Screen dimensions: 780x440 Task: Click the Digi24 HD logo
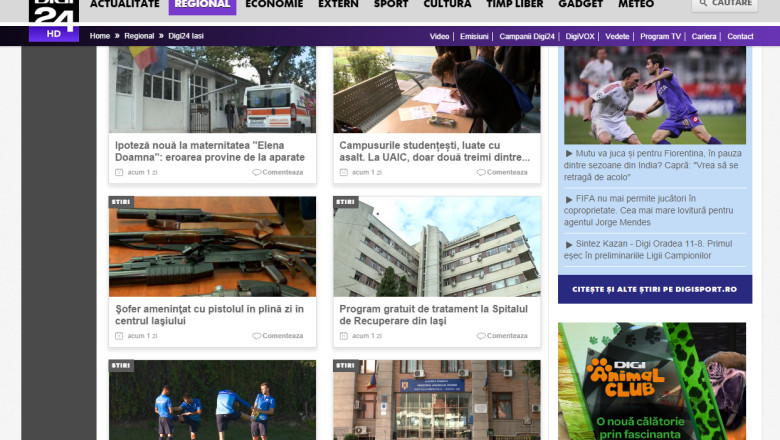[x=53, y=20]
